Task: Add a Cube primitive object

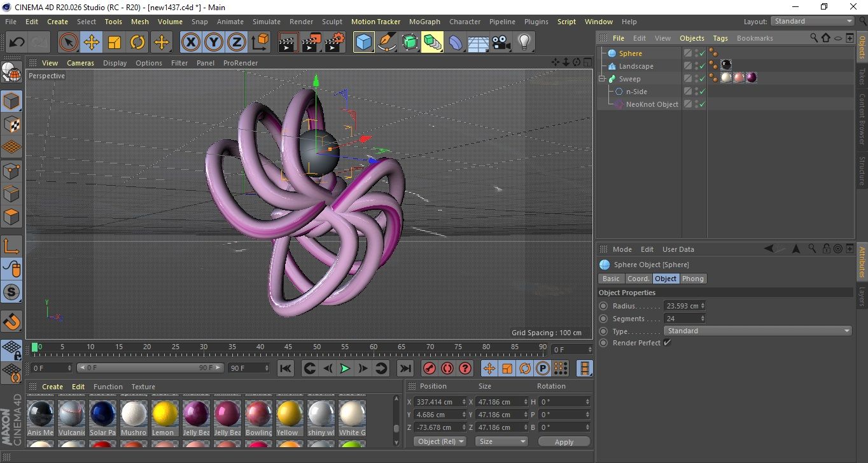Action: pyautogui.click(x=363, y=43)
